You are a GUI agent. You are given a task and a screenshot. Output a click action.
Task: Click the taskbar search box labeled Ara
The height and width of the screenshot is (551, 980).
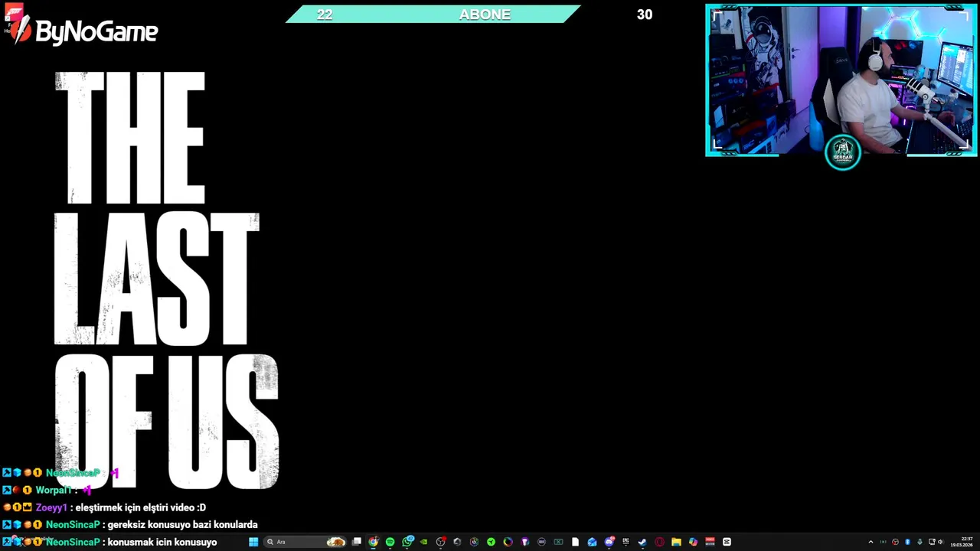pos(306,542)
